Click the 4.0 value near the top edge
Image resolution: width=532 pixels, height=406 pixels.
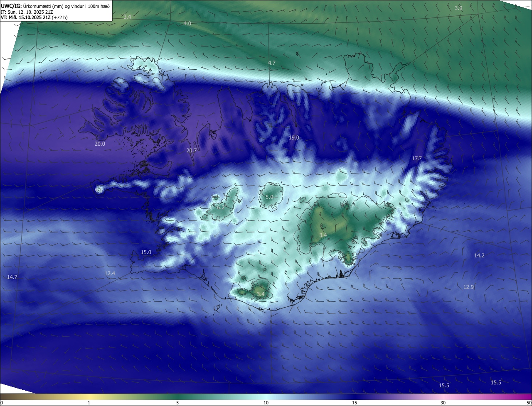coord(187,24)
